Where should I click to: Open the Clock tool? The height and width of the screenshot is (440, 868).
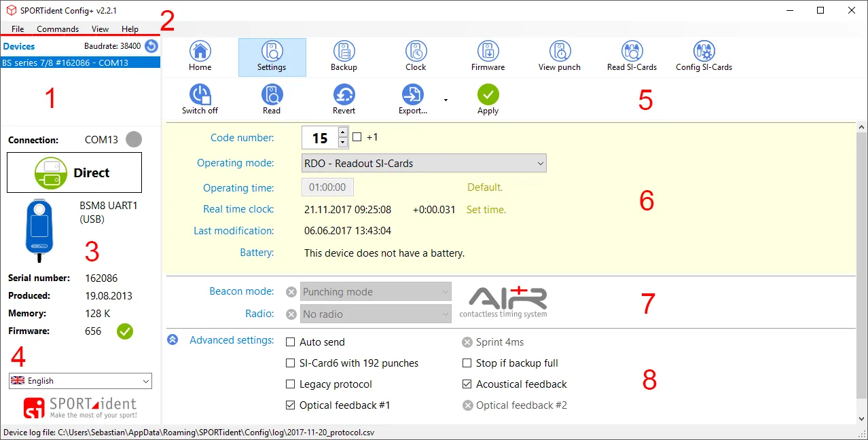[x=416, y=51]
